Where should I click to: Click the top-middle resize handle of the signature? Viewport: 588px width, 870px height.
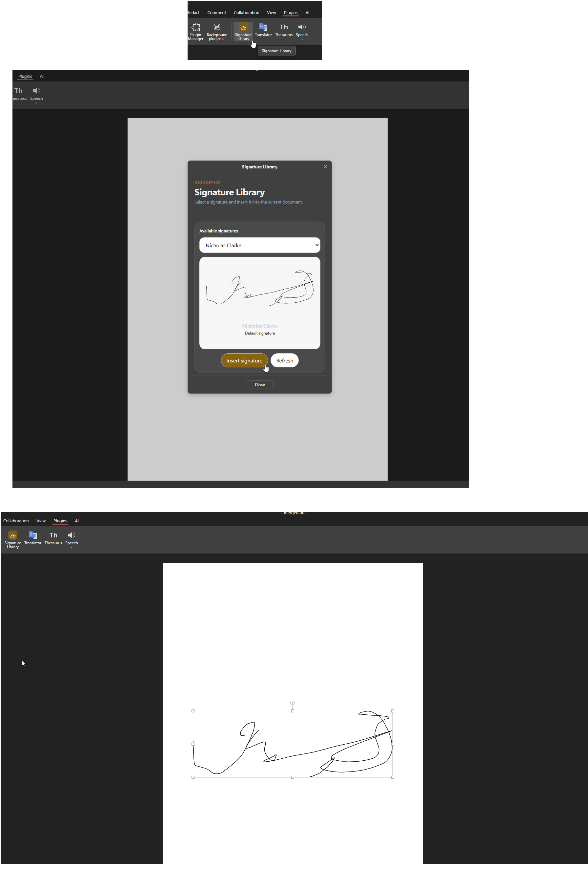293,711
